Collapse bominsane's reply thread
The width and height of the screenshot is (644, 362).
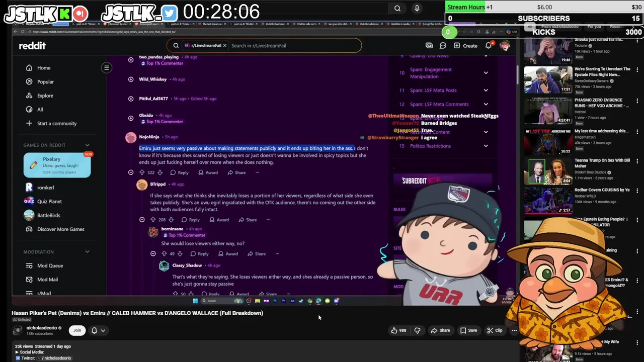coord(153,254)
